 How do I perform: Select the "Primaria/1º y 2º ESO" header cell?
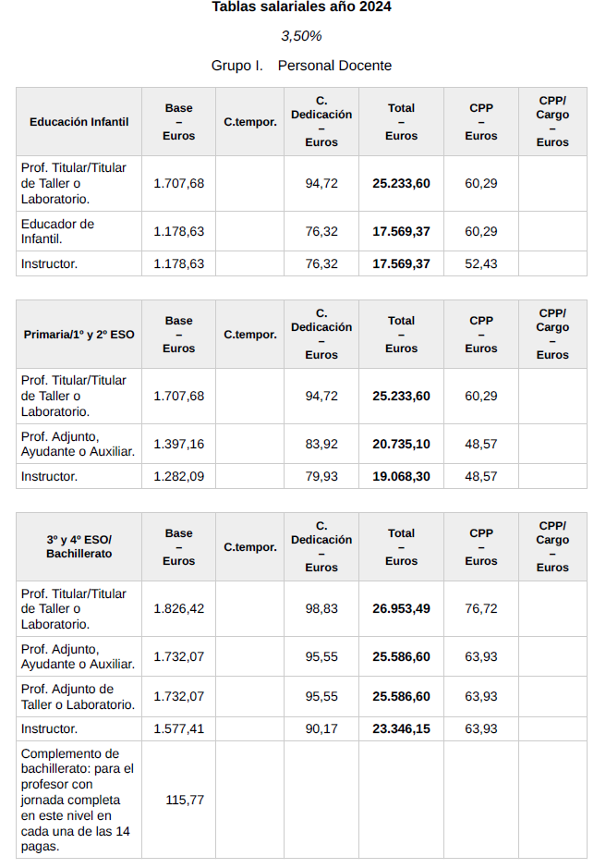(x=79, y=335)
